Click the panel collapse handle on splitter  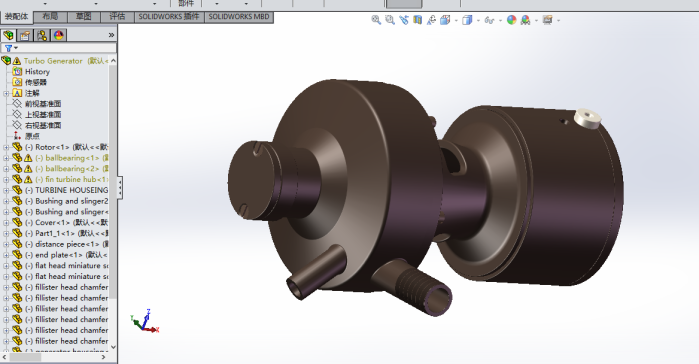[x=120, y=187]
